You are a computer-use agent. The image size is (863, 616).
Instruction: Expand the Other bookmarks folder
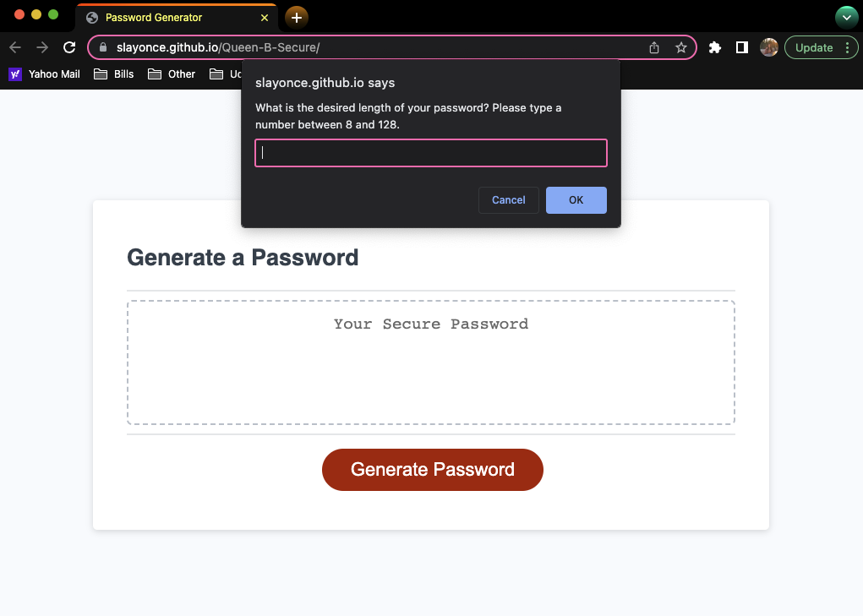171,74
